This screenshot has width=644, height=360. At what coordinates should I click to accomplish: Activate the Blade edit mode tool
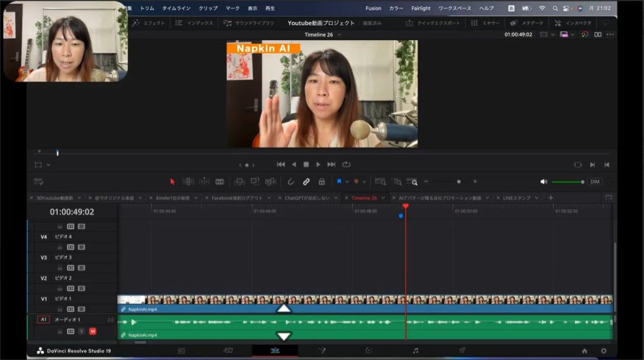tap(219, 182)
